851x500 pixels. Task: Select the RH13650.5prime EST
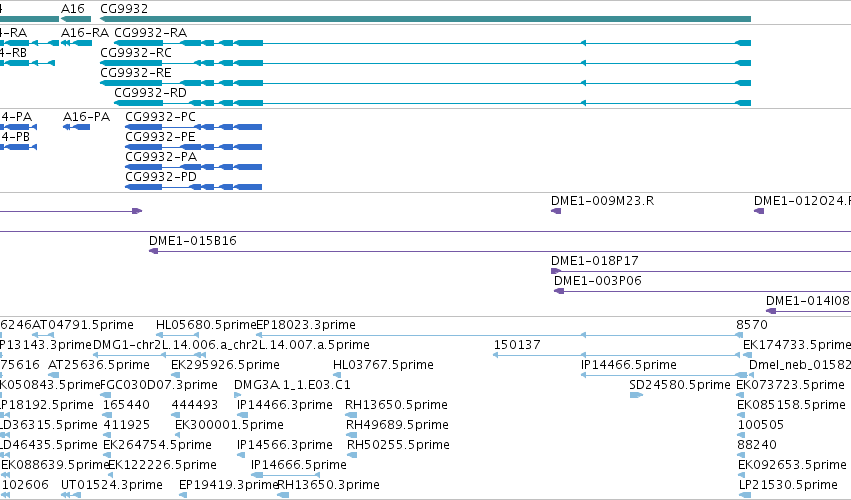[351, 415]
